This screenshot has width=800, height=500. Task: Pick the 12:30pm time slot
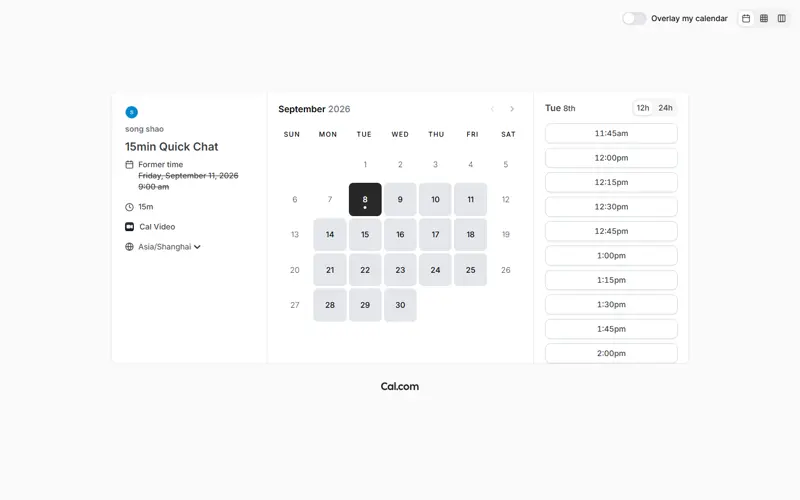[x=611, y=207]
